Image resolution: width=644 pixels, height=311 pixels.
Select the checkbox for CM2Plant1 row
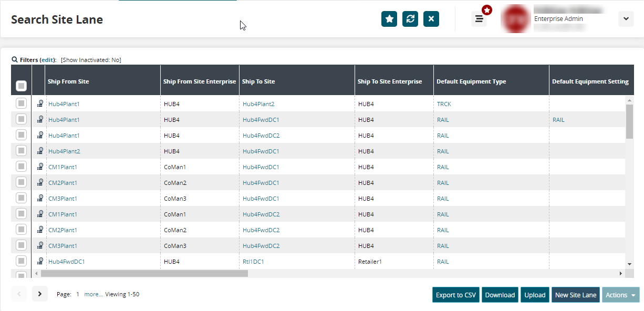21,182
